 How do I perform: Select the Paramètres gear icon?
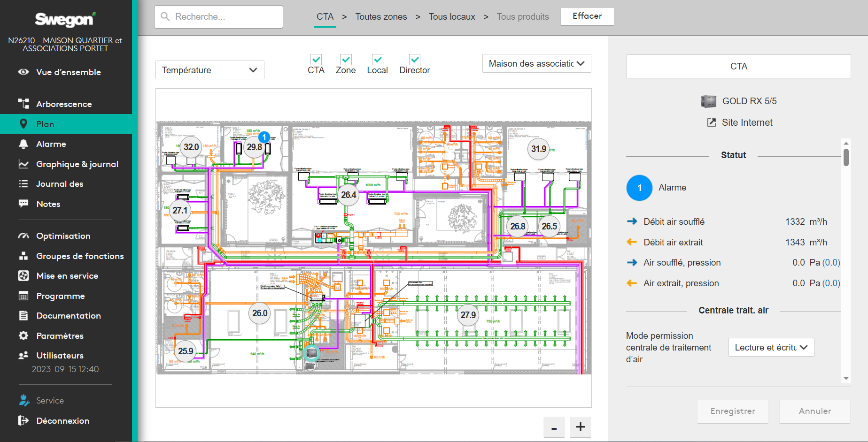[x=23, y=335]
